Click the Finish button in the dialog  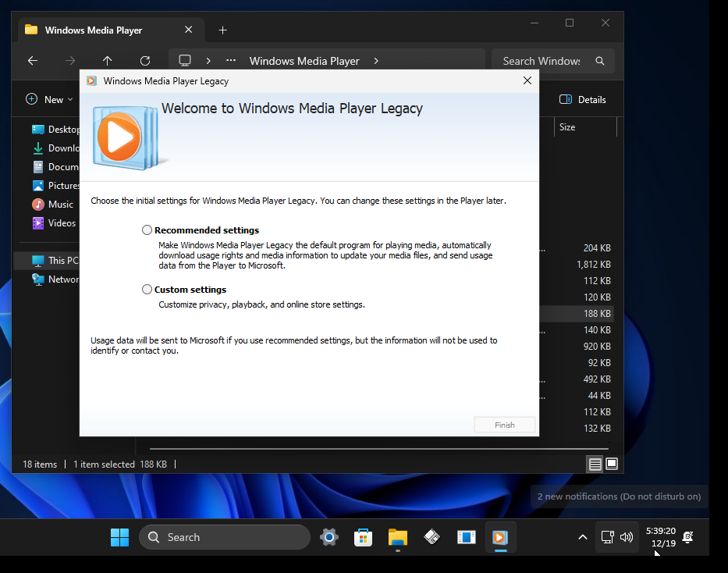[504, 425]
